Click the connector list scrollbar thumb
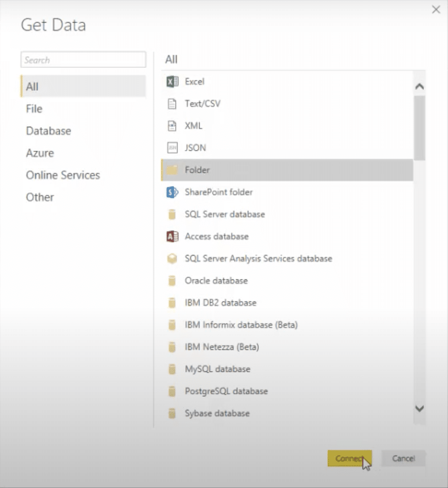 (x=419, y=128)
